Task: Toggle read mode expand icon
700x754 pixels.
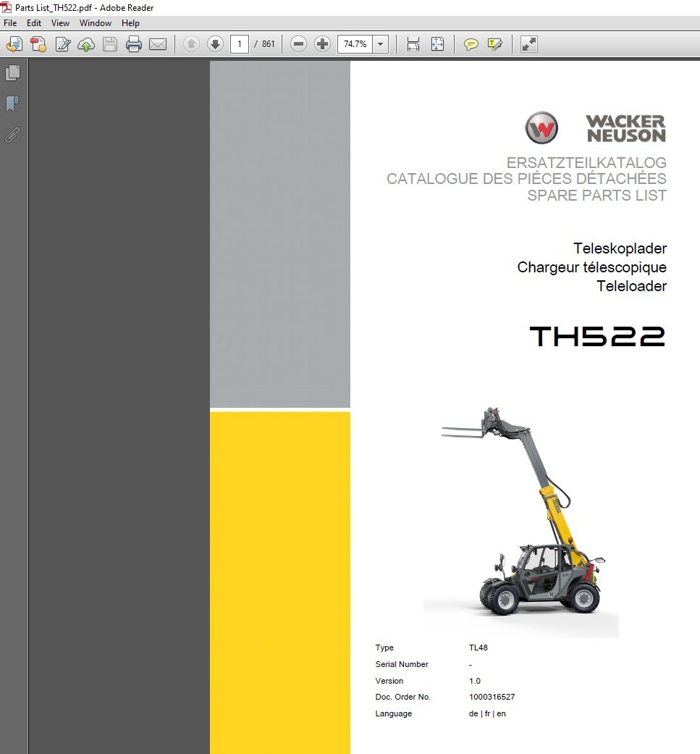Action: click(529, 44)
